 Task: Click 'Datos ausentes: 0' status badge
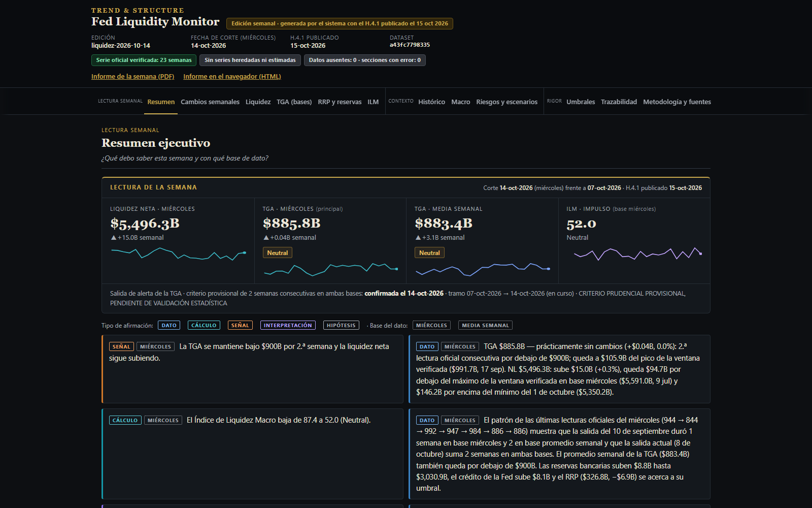pos(364,60)
